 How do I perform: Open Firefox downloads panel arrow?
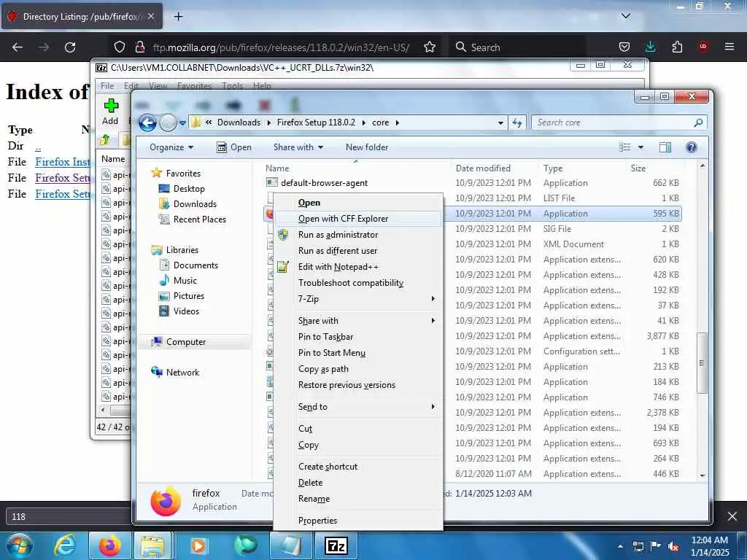click(x=650, y=47)
